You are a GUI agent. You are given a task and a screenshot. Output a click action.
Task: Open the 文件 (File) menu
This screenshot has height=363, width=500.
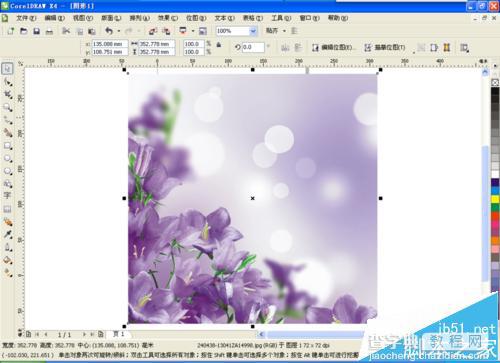point(26,18)
